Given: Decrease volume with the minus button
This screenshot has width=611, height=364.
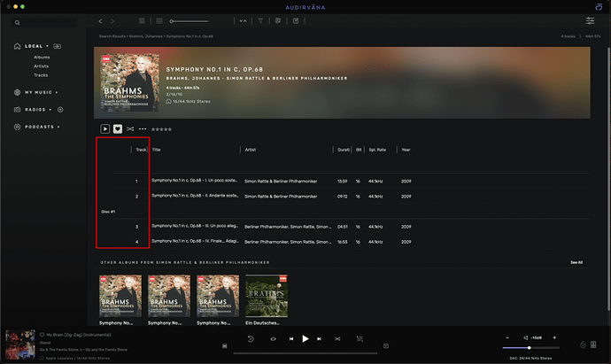Looking at the screenshot, I should [x=507, y=338].
